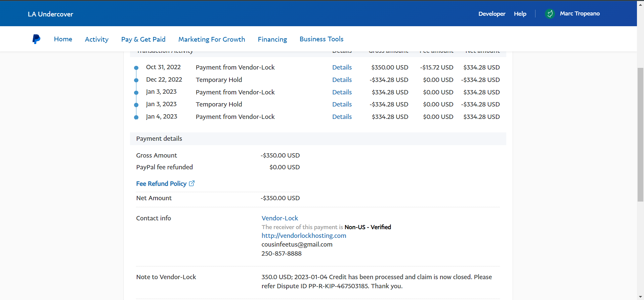This screenshot has width=644, height=300.
Task: Click the page vertical scrollbar thumb
Action: pos(640,134)
